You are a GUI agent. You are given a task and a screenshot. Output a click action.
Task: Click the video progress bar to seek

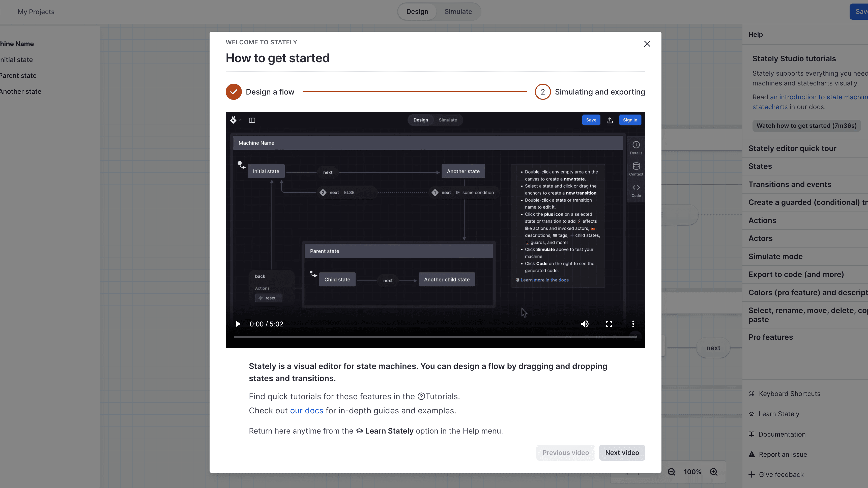(435, 337)
